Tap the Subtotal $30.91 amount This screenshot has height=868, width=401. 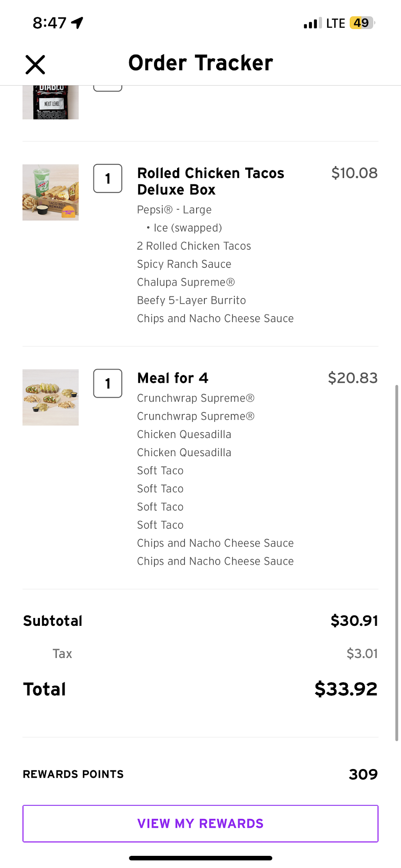coord(354,621)
